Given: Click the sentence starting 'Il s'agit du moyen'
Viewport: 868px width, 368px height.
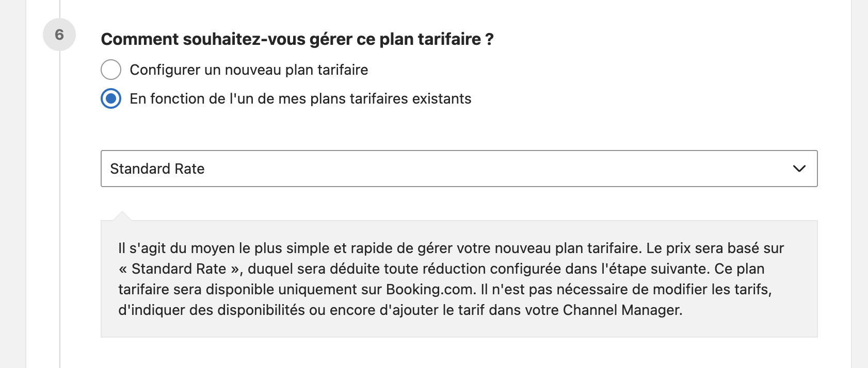Looking at the screenshot, I should [379, 248].
